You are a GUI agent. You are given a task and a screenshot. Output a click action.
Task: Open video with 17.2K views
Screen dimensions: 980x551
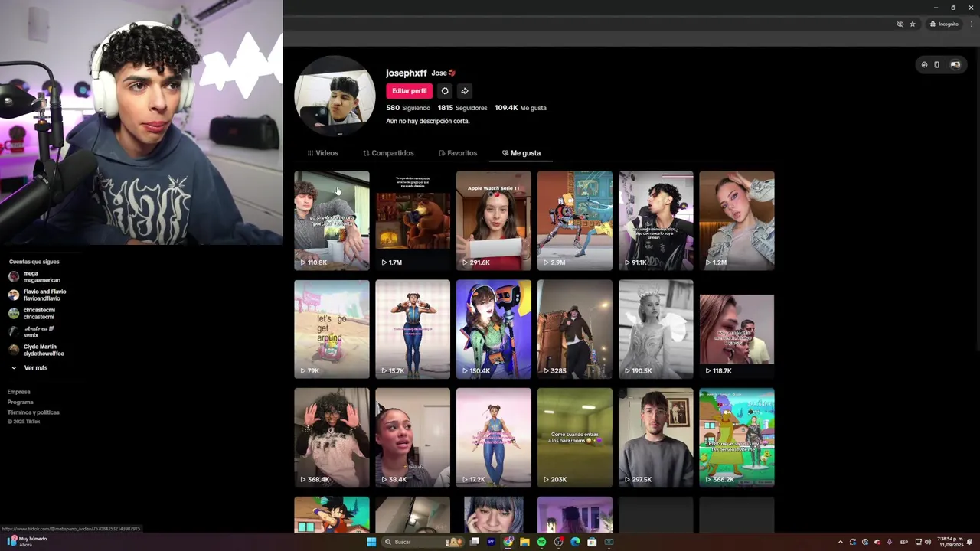(494, 438)
